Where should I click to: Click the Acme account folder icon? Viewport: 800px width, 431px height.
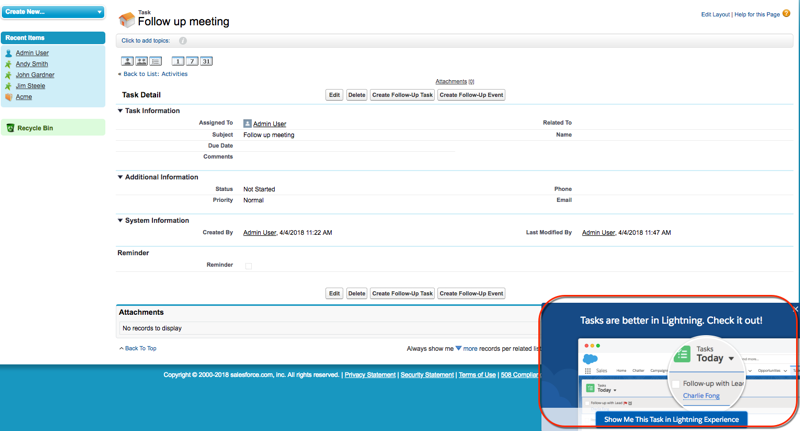[8, 97]
